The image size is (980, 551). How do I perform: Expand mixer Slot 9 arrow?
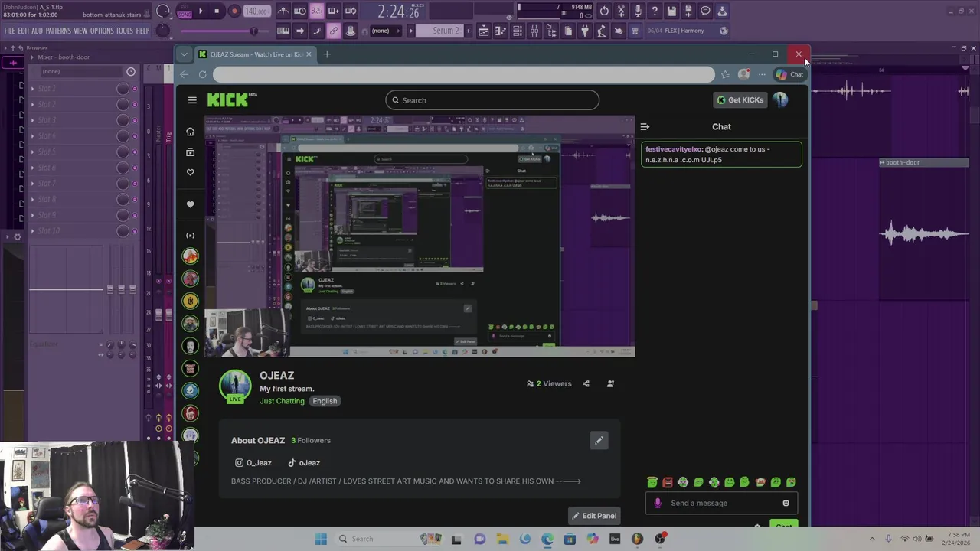tap(32, 215)
